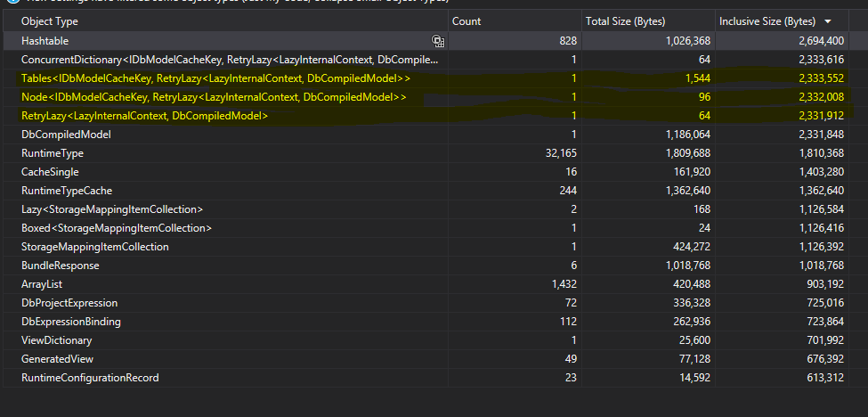Screen dimensions: 868x417
Task: Click the inclusive size value 2,333,552
Action: 822,78
